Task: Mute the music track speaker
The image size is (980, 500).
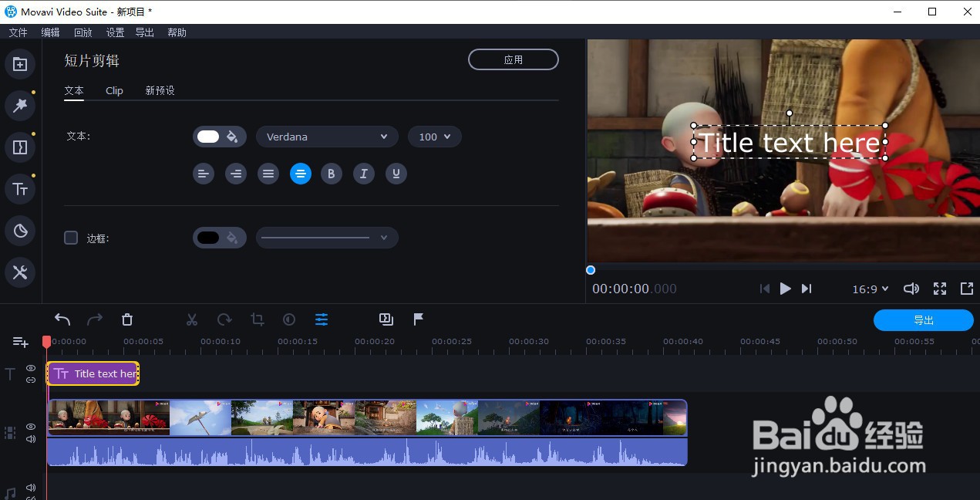Action: [31, 488]
